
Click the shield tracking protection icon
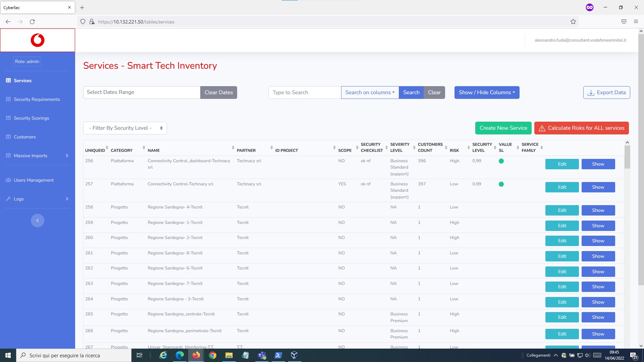83,22
